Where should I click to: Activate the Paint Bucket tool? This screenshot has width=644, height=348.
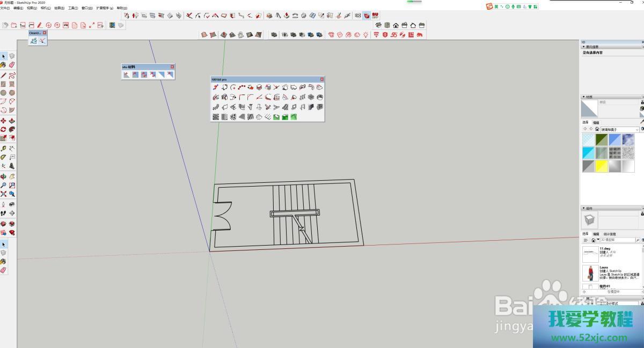pyautogui.click(x=4, y=65)
